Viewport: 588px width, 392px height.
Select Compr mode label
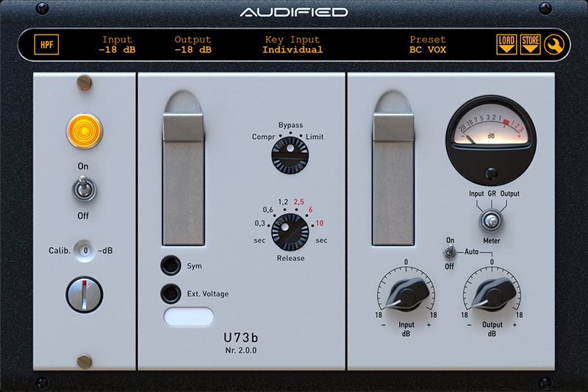[263, 137]
